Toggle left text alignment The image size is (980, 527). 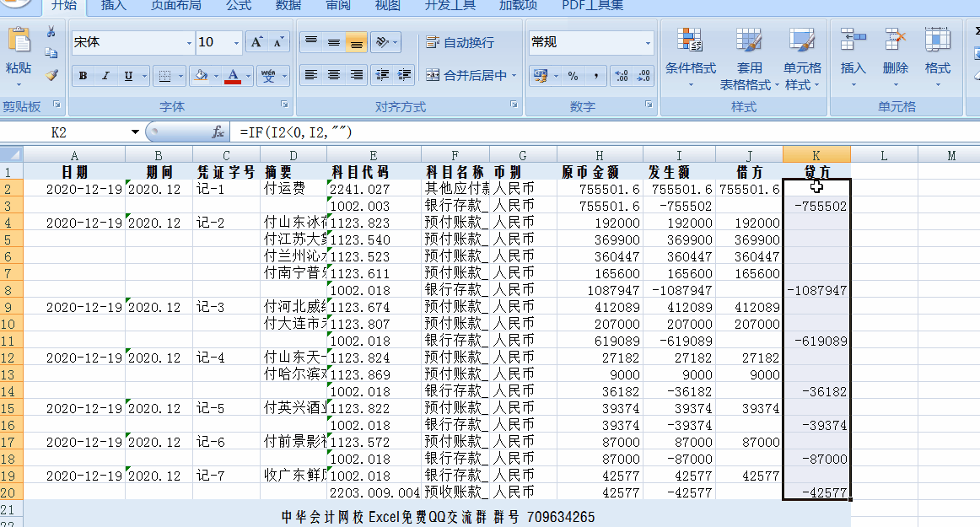click(310, 75)
